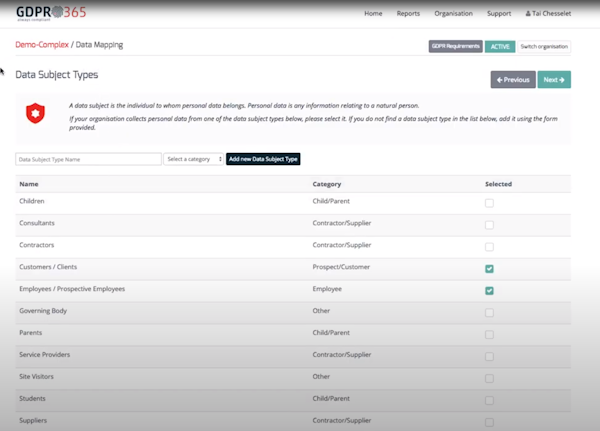Click the Previous arrow button
The image size is (600, 431).
(x=512, y=79)
